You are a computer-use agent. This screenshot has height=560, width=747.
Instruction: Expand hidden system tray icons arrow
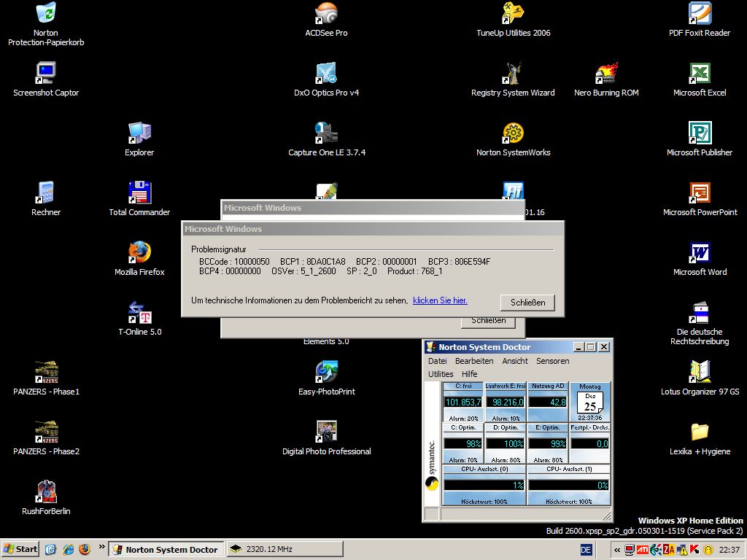pos(617,550)
